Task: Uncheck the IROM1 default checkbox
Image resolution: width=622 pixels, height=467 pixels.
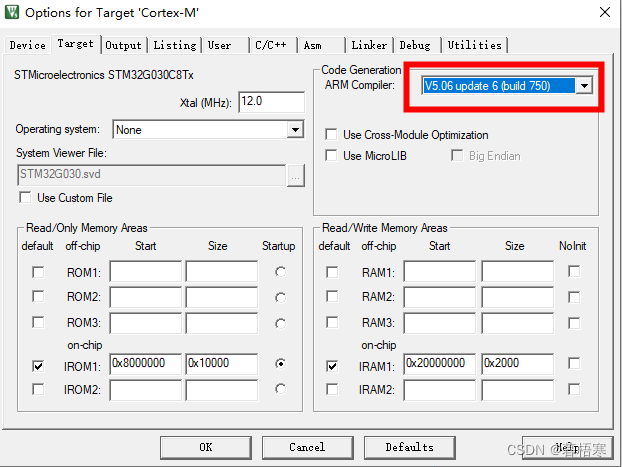Action: [38, 366]
